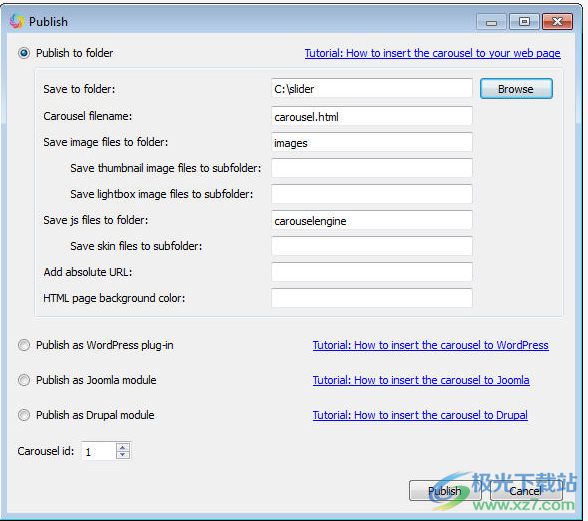Click the Publish button at bottom
The width and height of the screenshot is (588, 521).
[x=445, y=491]
